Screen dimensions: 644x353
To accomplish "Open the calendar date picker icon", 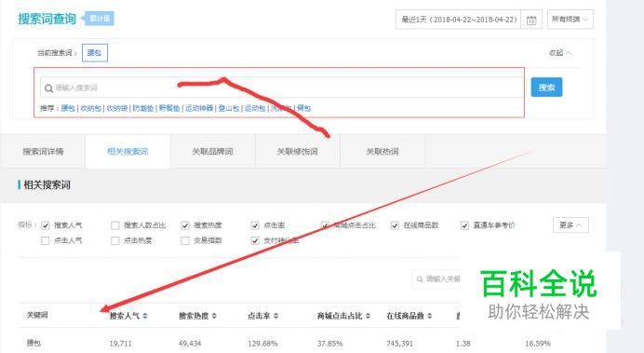I will coord(531,20).
